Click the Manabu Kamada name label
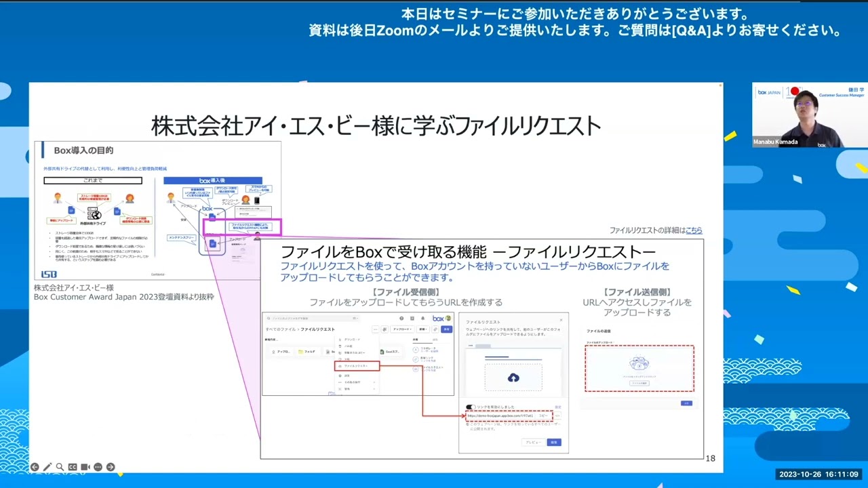This screenshot has height=488, width=868. 775,142
